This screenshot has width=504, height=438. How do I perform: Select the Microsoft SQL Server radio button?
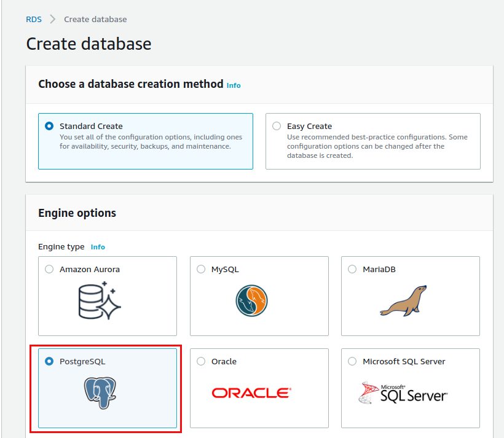352,361
